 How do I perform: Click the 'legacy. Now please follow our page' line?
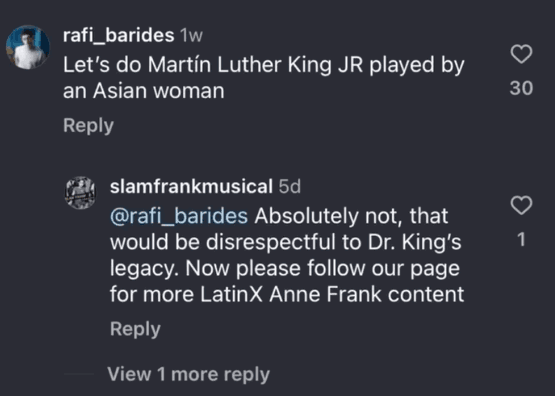(x=285, y=269)
